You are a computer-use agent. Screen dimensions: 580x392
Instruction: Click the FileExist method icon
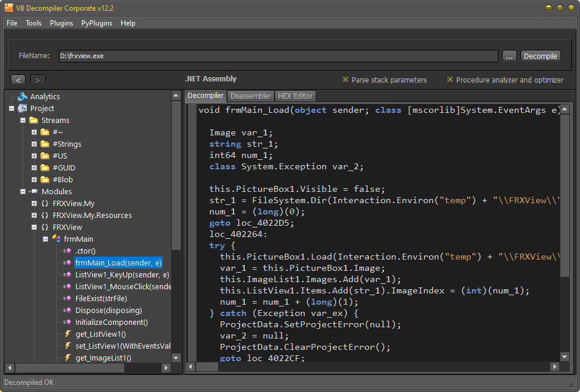point(67,298)
